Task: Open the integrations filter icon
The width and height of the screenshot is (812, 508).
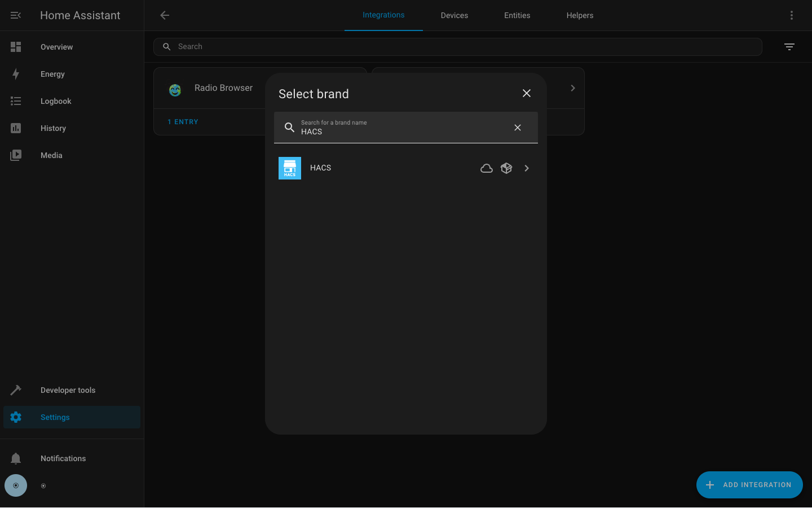Action: (x=789, y=47)
